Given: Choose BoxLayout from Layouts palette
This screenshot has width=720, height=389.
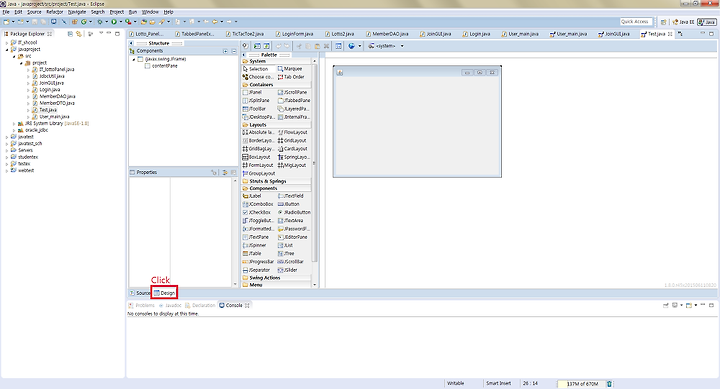Looking at the screenshot, I should click(x=257, y=157).
